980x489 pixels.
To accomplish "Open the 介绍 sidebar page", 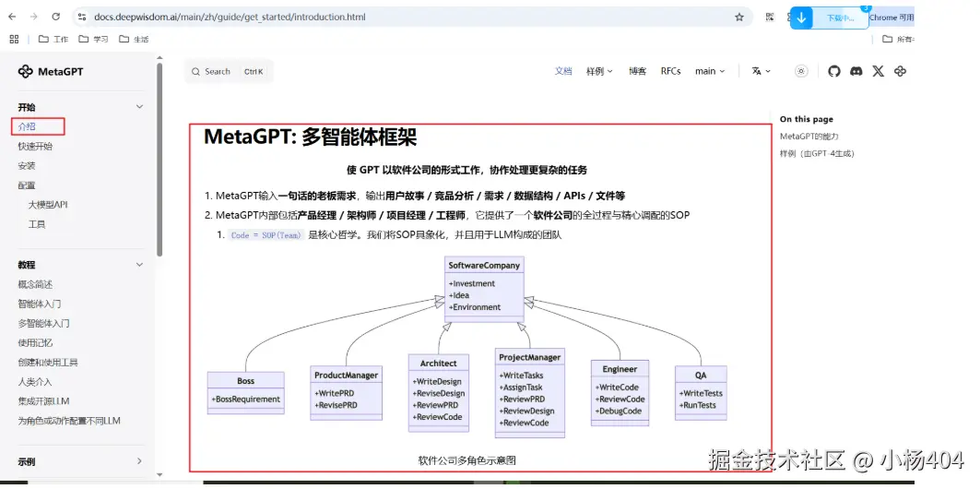I will (x=27, y=126).
